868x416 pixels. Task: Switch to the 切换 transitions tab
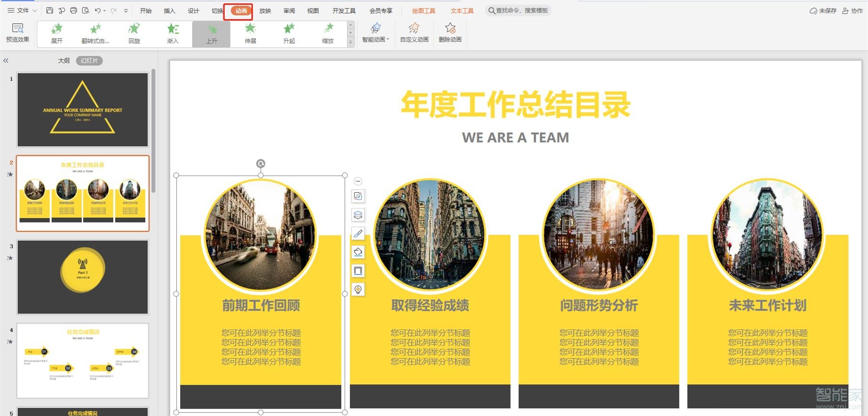pyautogui.click(x=217, y=11)
